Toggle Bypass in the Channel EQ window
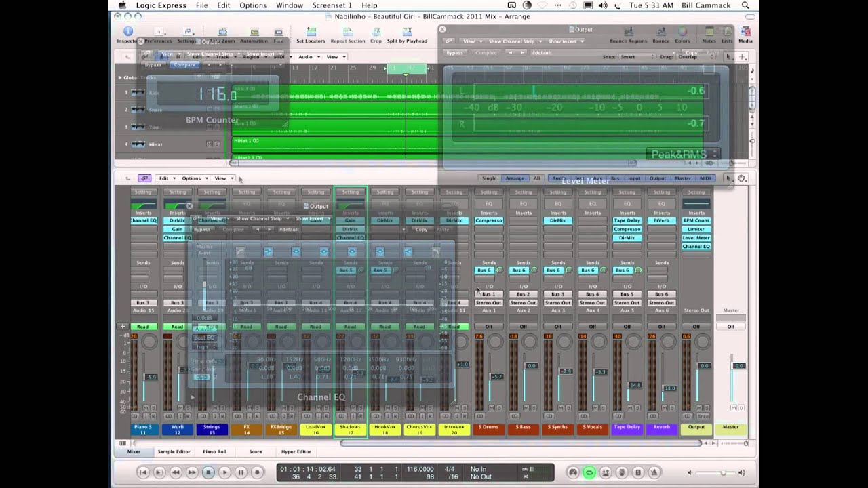The width and height of the screenshot is (868, 488). pyautogui.click(x=202, y=229)
